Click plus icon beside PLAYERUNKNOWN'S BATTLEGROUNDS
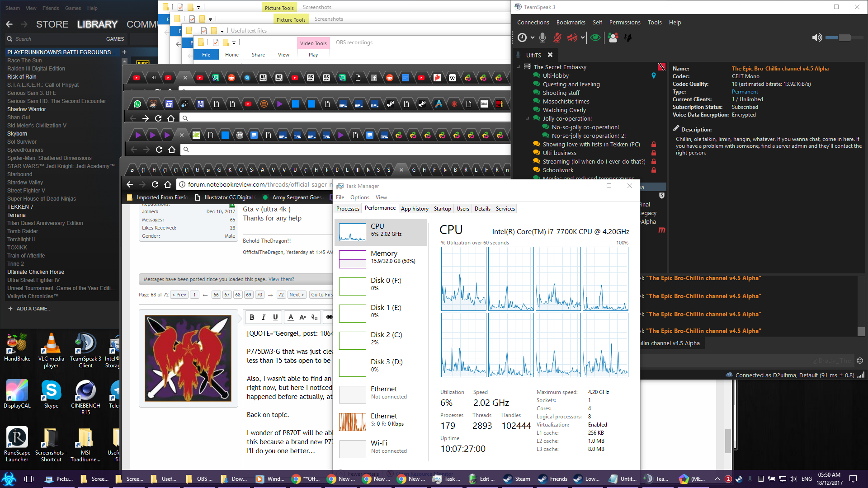The width and height of the screenshot is (868, 488). [x=124, y=52]
